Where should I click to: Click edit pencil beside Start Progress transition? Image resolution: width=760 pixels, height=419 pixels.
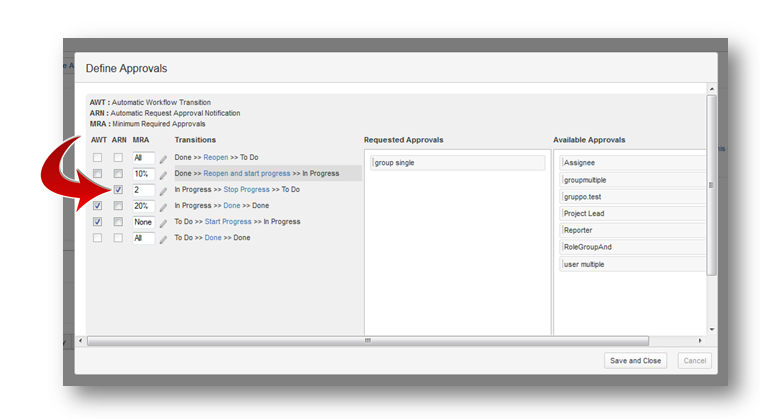click(x=164, y=222)
